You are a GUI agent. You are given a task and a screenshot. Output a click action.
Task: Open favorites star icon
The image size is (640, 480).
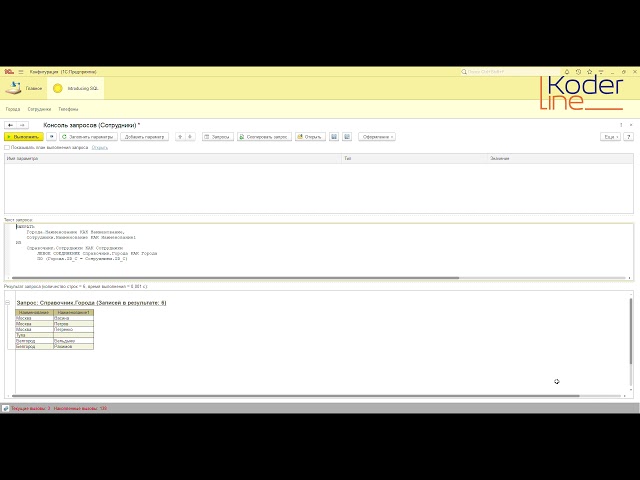point(589,72)
